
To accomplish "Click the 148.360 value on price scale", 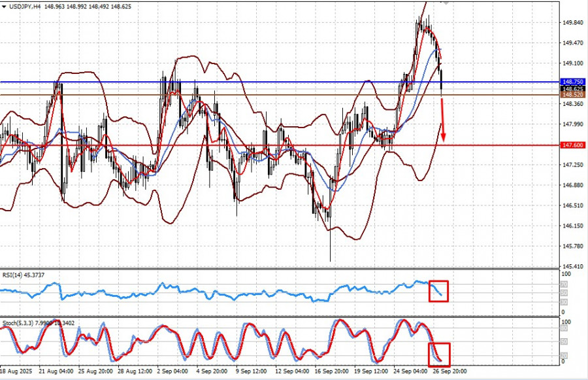I will [x=573, y=103].
